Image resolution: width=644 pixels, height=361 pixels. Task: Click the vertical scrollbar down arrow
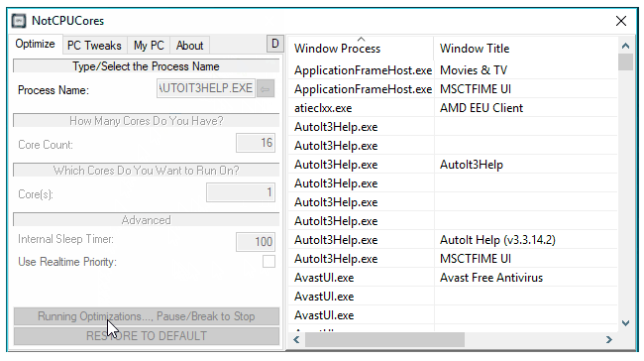(625, 323)
